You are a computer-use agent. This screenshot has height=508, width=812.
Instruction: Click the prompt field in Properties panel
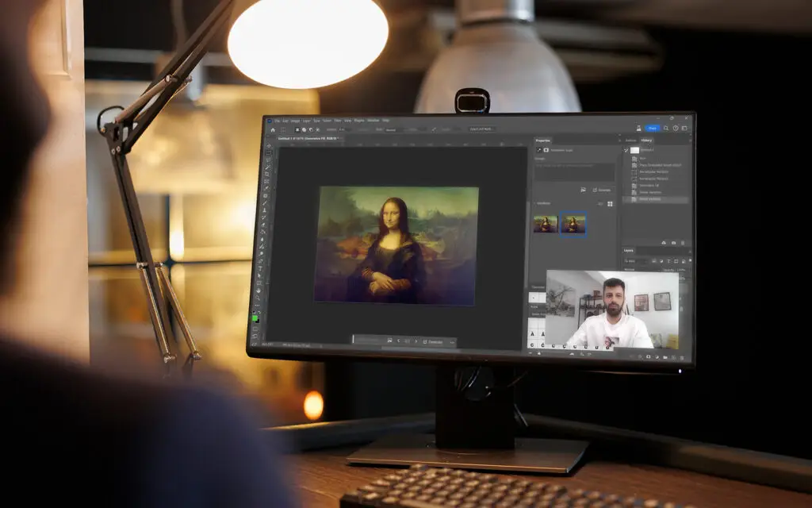click(x=574, y=172)
